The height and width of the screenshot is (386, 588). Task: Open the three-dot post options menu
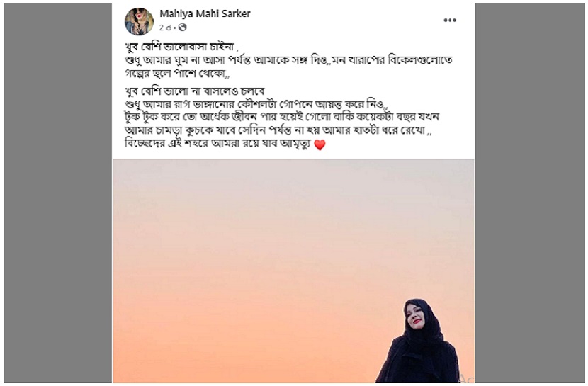450,21
